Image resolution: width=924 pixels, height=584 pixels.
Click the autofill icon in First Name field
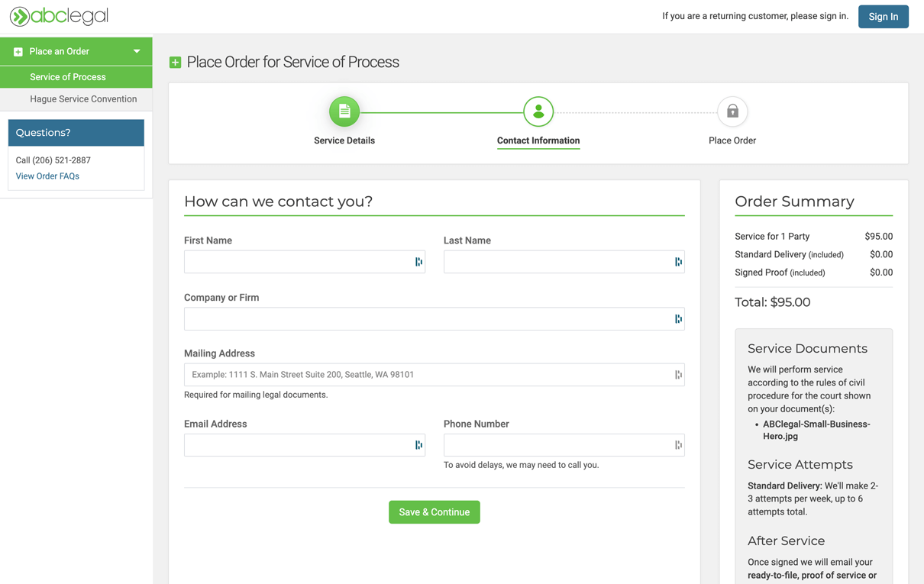click(x=418, y=262)
